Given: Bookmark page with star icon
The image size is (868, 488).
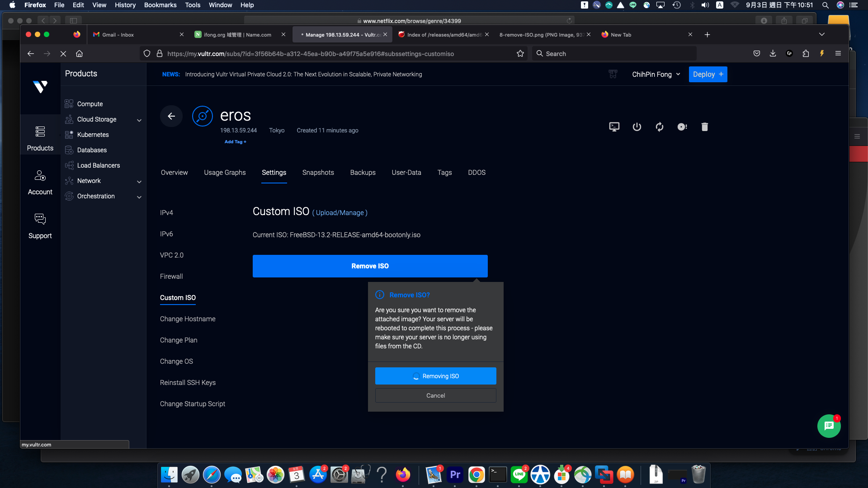Looking at the screenshot, I should click(520, 54).
